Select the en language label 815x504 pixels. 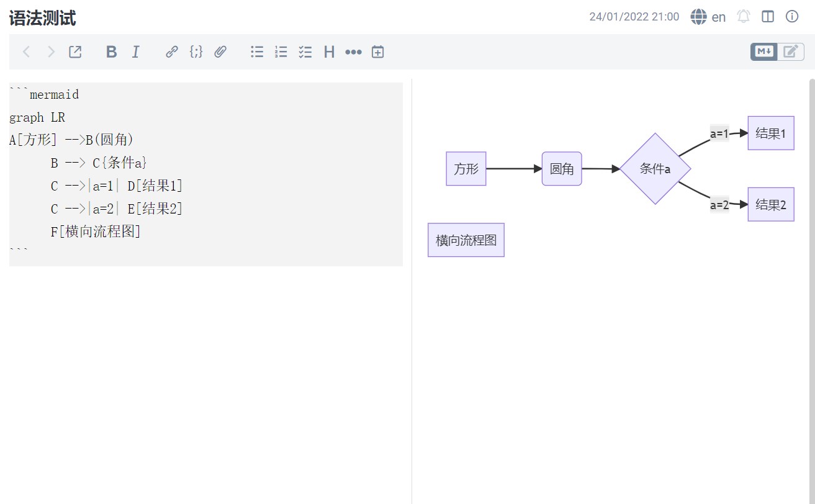719,17
